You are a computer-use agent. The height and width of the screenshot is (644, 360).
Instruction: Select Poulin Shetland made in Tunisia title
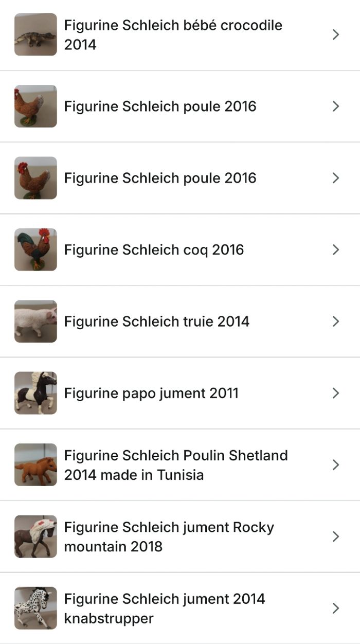(x=175, y=464)
